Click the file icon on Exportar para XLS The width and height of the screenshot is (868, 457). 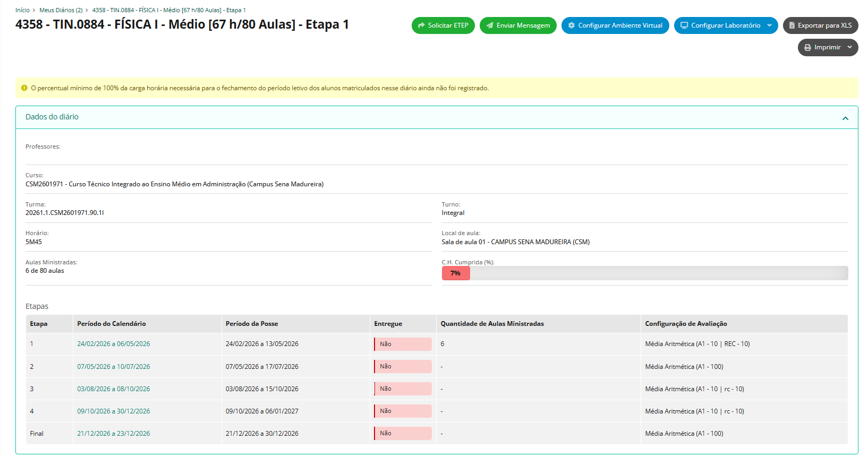pyautogui.click(x=792, y=25)
